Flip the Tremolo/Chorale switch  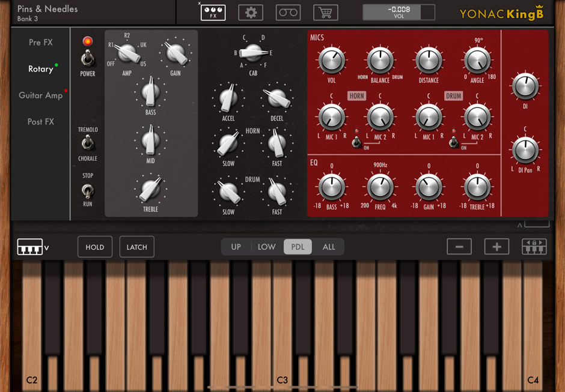click(x=88, y=143)
